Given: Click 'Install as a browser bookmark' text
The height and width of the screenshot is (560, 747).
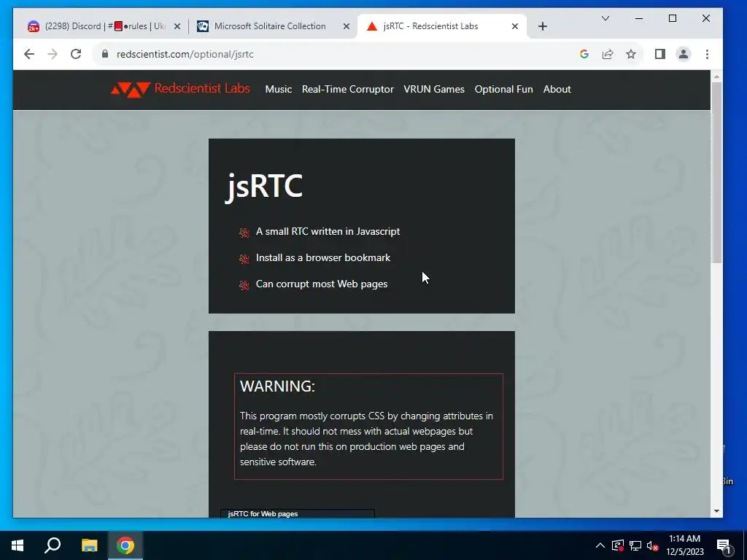Looking at the screenshot, I should 323,257.
